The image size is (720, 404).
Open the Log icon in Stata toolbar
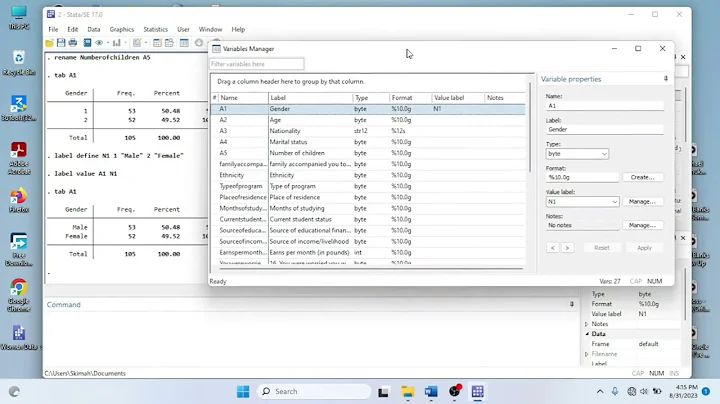coord(87,43)
